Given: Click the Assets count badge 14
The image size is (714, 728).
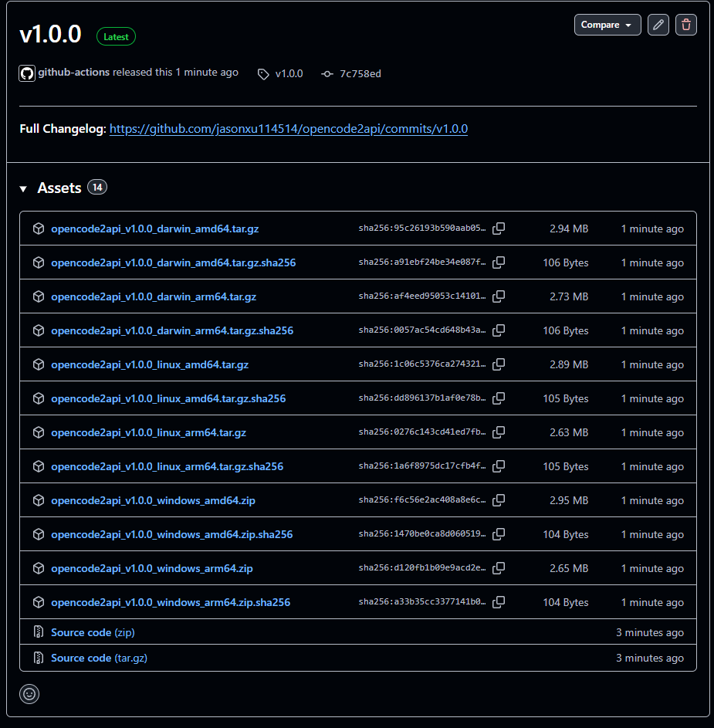Looking at the screenshot, I should point(97,187).
